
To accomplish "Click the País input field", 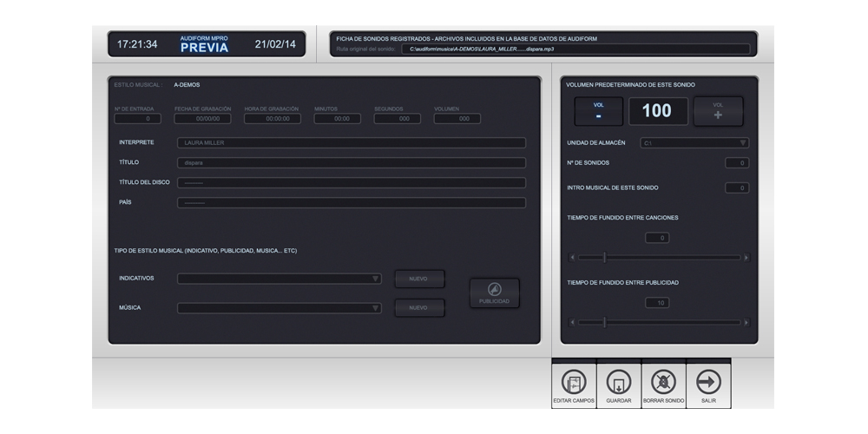I will (x=351, y=202).
